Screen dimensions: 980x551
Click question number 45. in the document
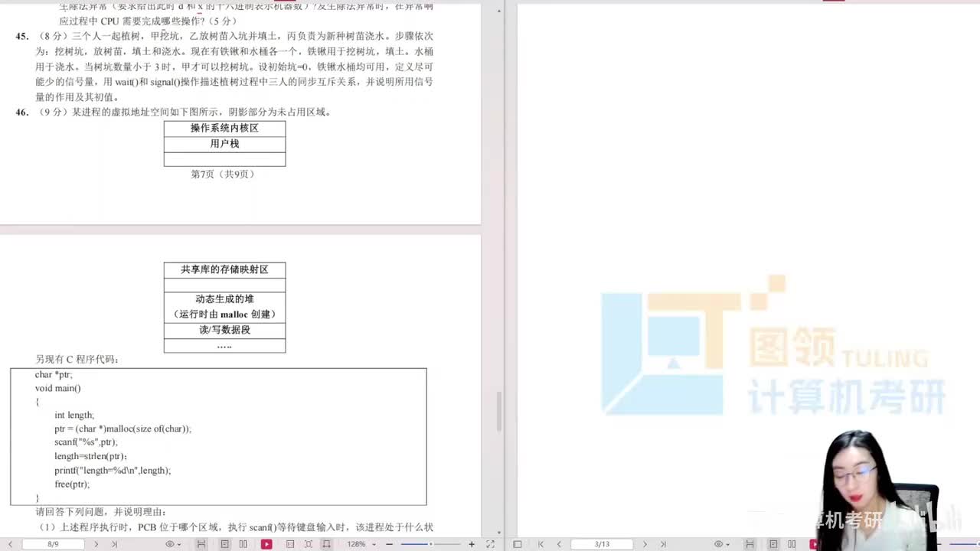pos(22,36)
